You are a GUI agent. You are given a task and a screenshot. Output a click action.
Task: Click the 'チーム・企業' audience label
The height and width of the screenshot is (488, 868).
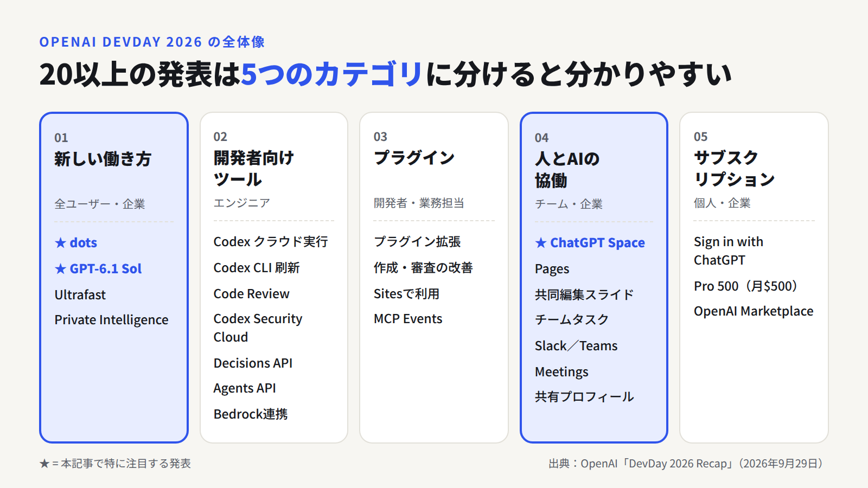569,204
